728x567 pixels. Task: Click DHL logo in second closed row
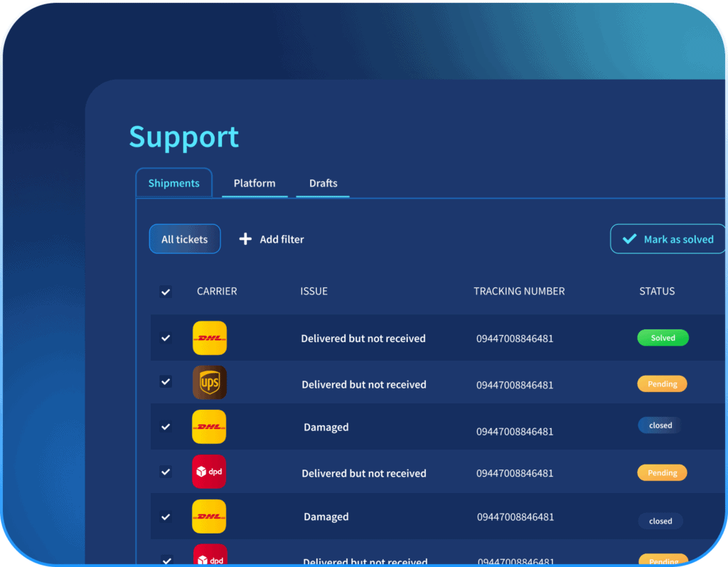209,516
